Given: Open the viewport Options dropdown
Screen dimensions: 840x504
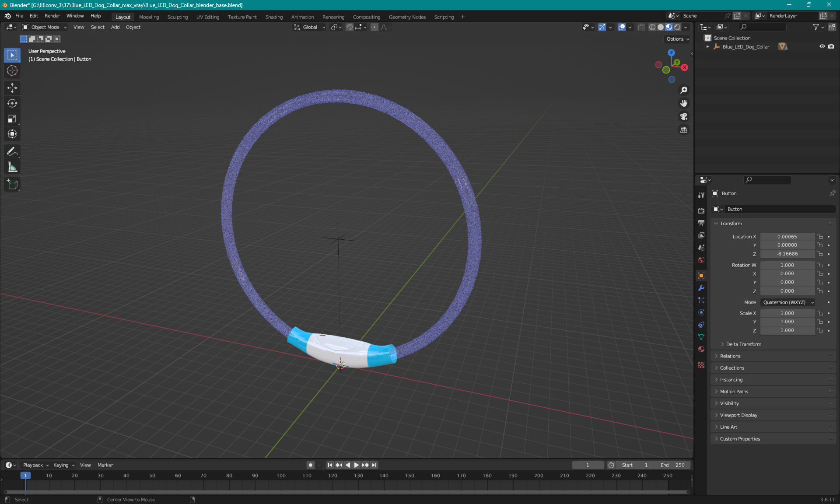Looking at the screenshot, I should [x=678, y=39].
